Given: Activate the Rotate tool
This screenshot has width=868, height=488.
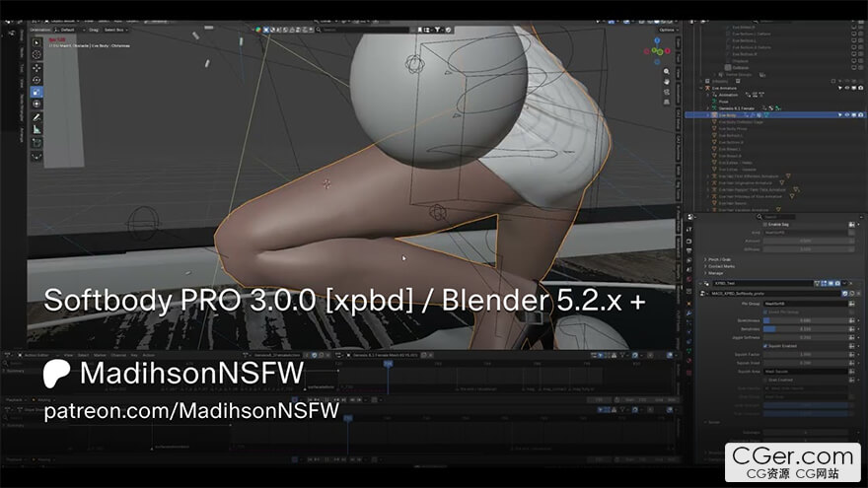Looking at the screenshot, I should pyautogui.click(x=36, y=80).
